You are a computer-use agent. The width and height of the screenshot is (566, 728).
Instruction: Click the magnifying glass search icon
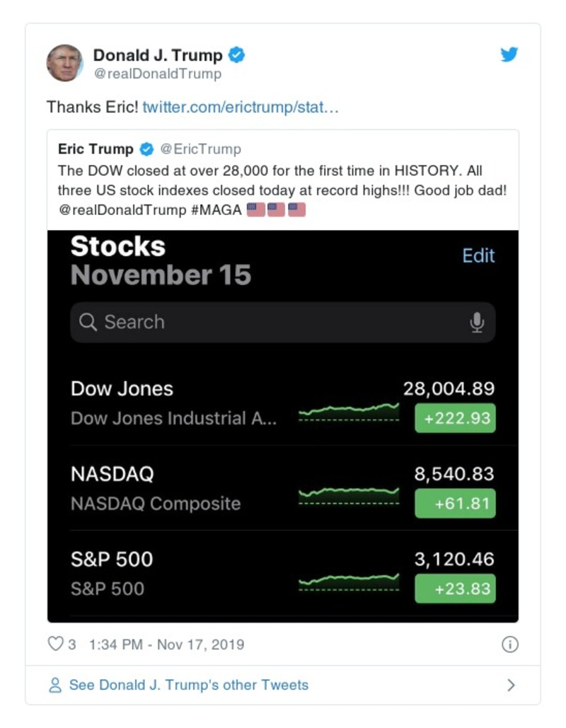coord(88,322)
